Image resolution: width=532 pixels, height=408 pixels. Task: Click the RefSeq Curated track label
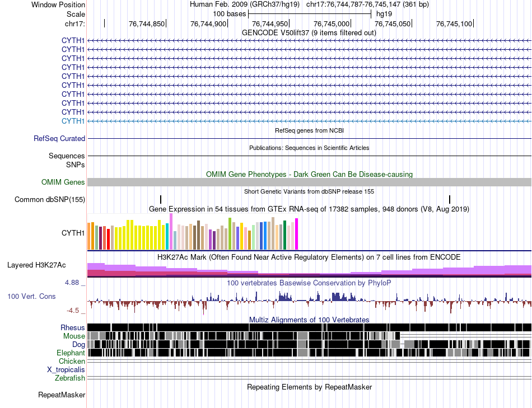tap(59, 138)
